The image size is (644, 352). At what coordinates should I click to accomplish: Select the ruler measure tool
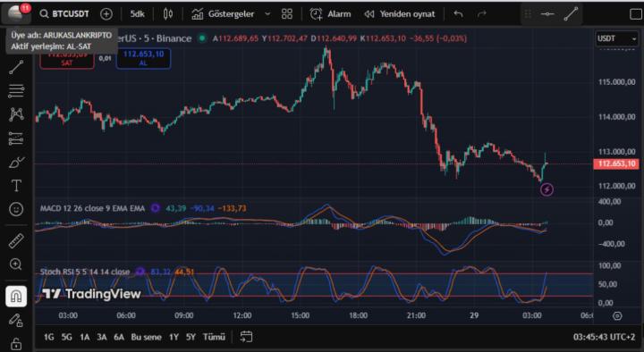pyautogui.click(x=16, y=241)
